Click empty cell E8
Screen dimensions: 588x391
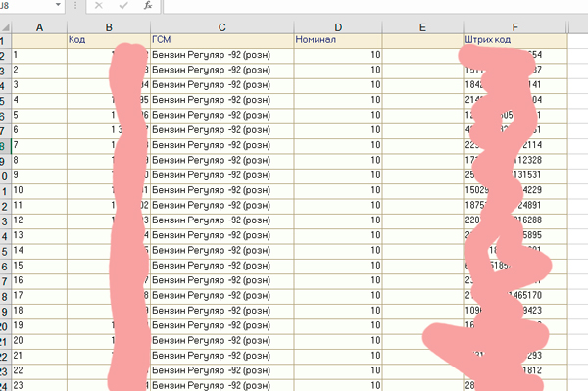pos(422,145)
